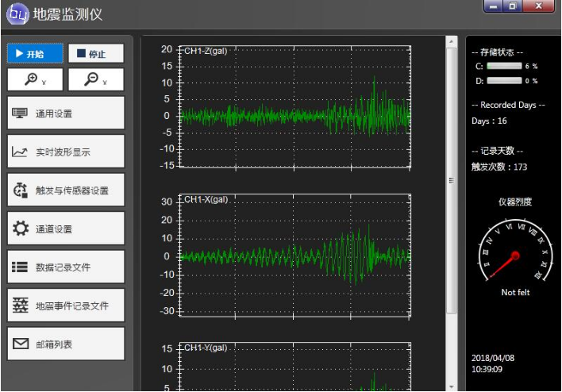Open 实时波形显示 real-time waveform display
The width and height of the screenshot is (562, 392).
click(66, 152)
